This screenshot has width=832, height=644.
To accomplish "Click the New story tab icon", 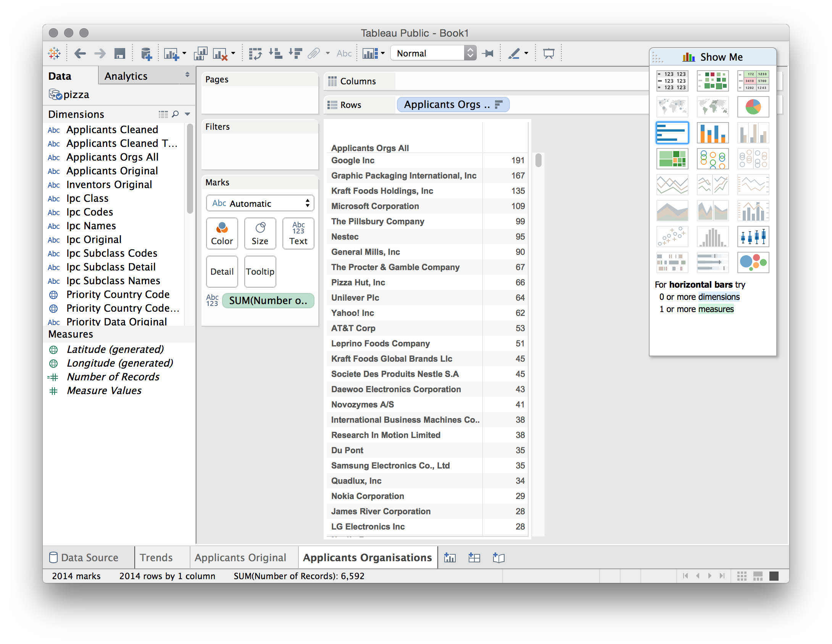I will pos(498,558).
